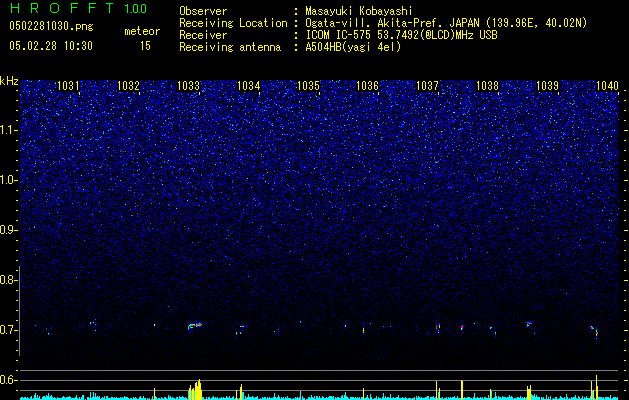
Task: Click the 1036 time marker
Action: point(367,86)
